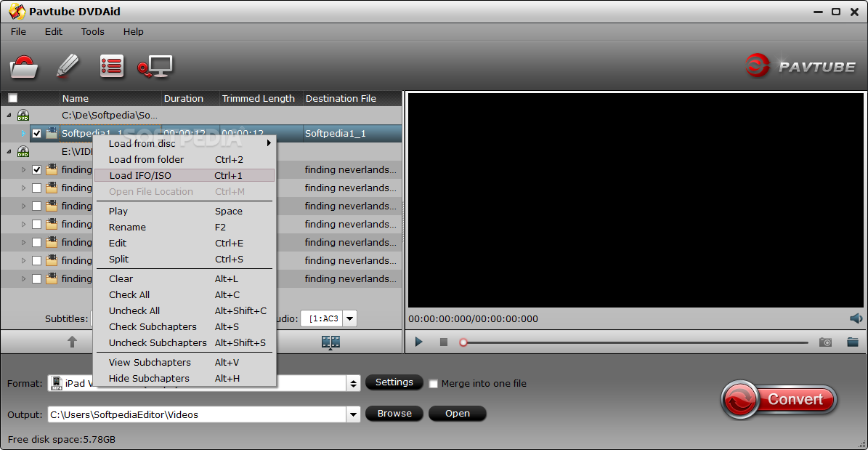Open the Format stepper dropdown
868x450 pixels.
[x=353, y=383]
